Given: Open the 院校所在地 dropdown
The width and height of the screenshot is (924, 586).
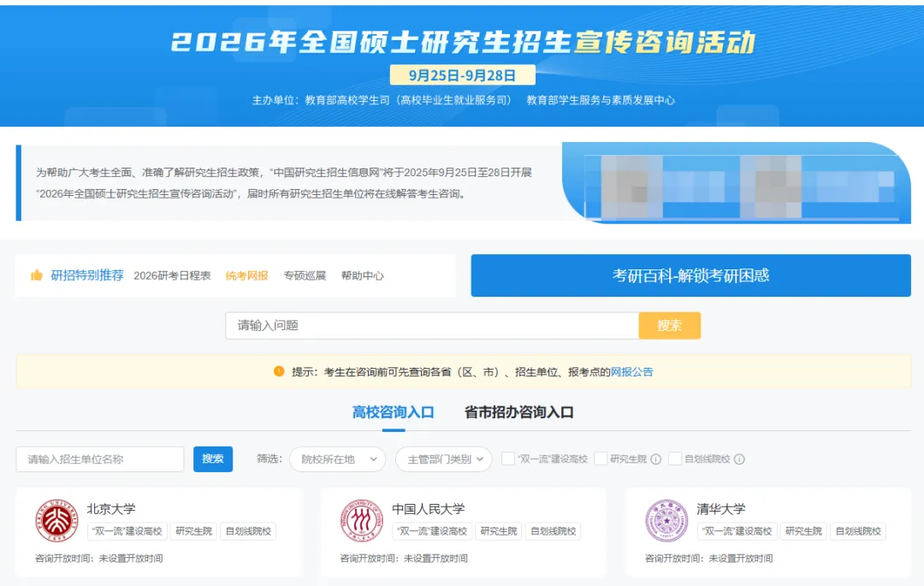Looking at the screenshot, I should tap(338, 459).
